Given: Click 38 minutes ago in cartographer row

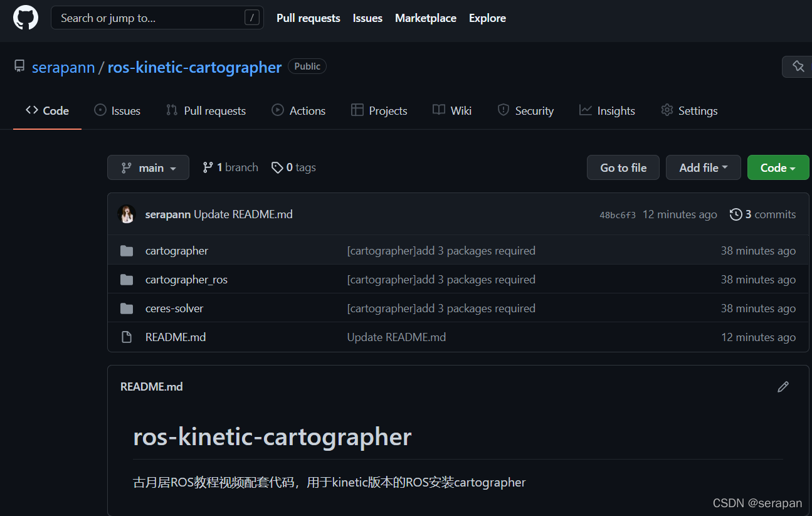Looking at the screenshot, I should pyautogui.click(x=758, y=251).
